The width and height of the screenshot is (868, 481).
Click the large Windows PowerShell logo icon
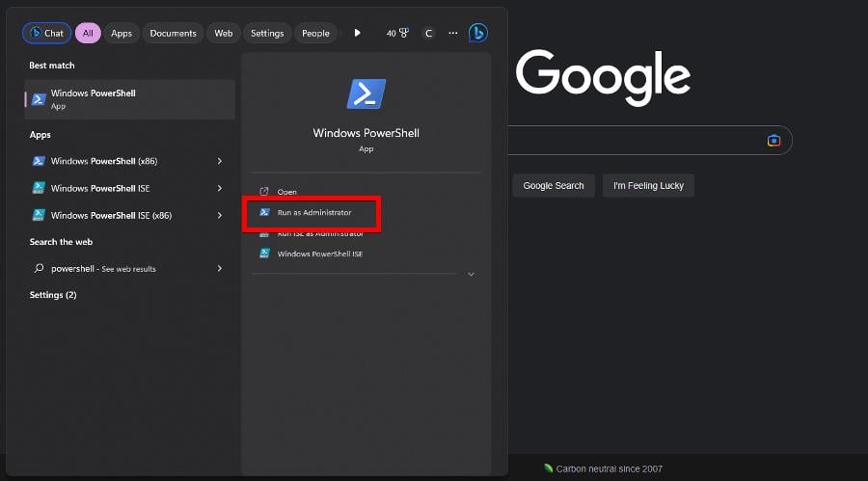366,94
